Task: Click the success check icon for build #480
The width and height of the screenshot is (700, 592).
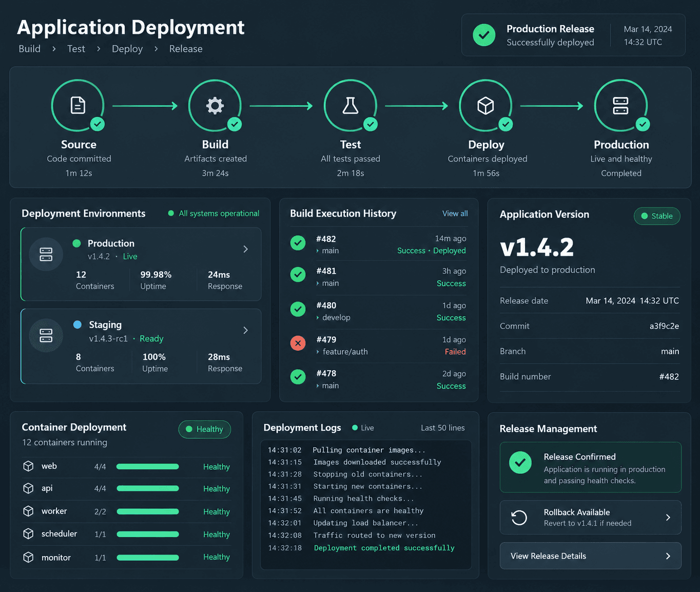Action: 298,309
